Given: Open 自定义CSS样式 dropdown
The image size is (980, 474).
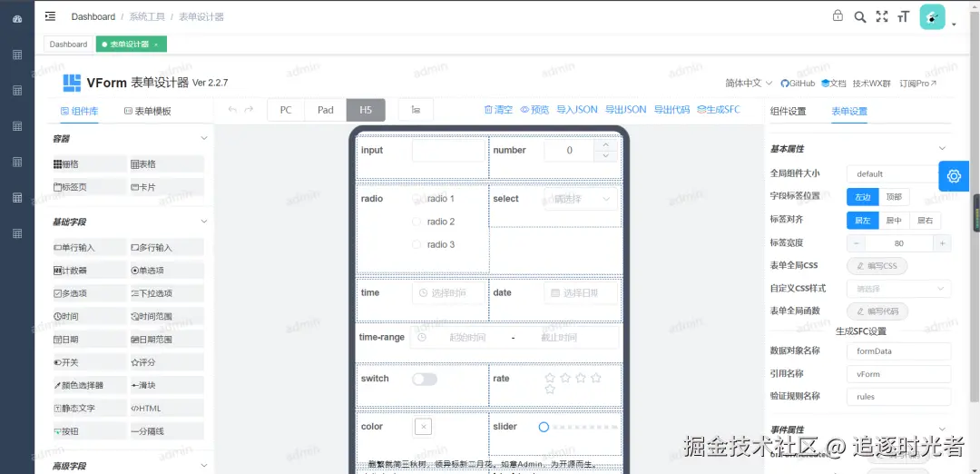Looking at the screenshot, I should pos(898,288).
